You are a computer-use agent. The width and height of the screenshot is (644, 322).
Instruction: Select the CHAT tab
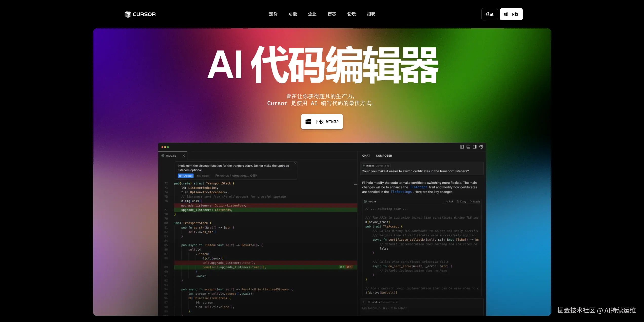pyautogui.click(x=366, y=156)
